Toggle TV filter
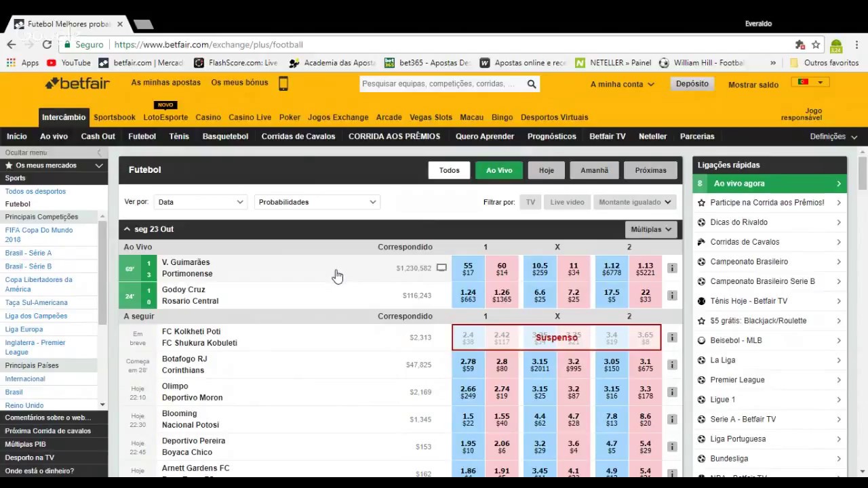 [x=530, y=202]
